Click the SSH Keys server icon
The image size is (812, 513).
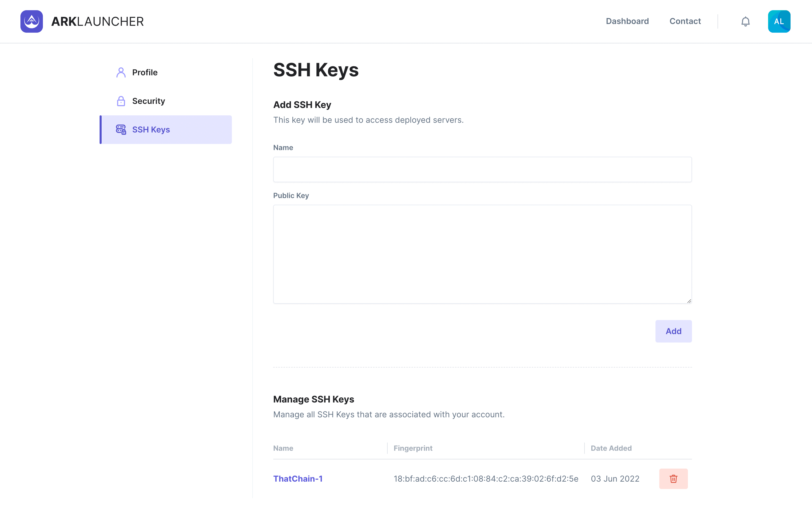pyautogui.click(x=121, y=130)
